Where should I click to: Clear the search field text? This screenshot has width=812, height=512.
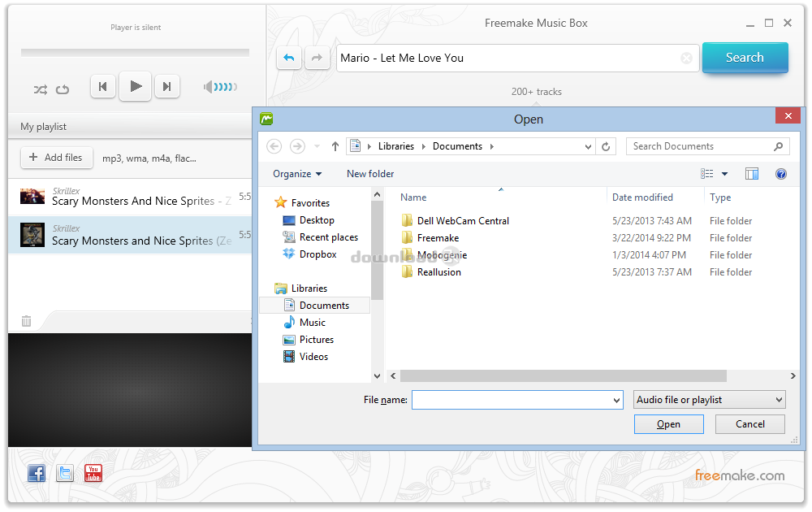coord(686,59)
